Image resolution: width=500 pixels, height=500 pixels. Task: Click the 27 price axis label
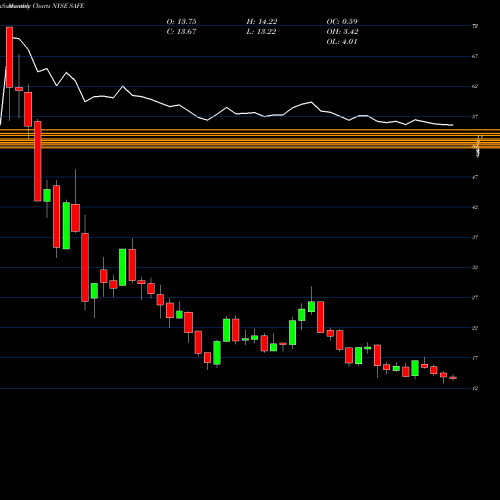[475, 298]
